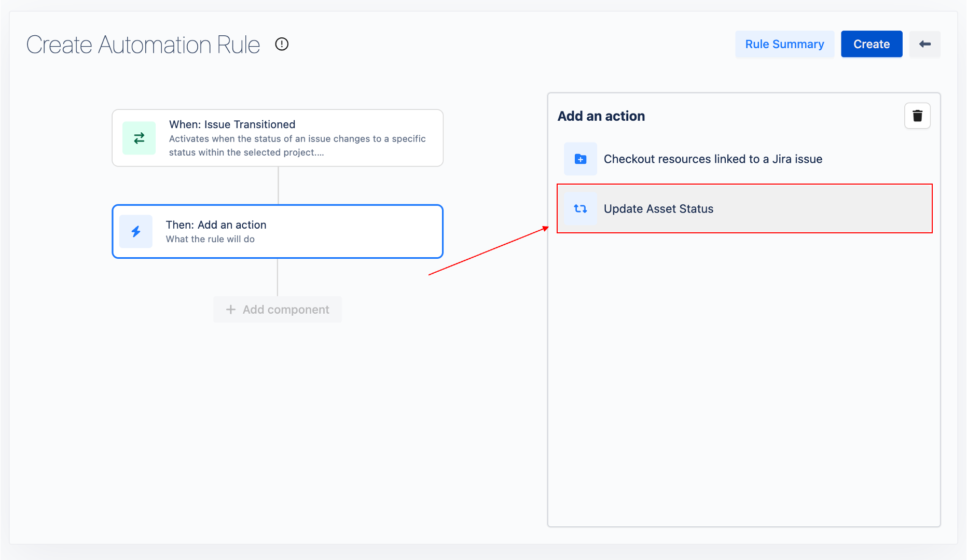
Task: Click the Add component button
Action: tap(278, 310)
